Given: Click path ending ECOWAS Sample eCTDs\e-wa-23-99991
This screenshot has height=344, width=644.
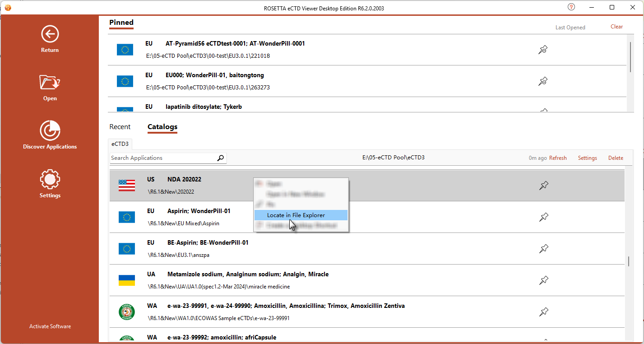Looking at the screenshot, I should click(218, 318).
